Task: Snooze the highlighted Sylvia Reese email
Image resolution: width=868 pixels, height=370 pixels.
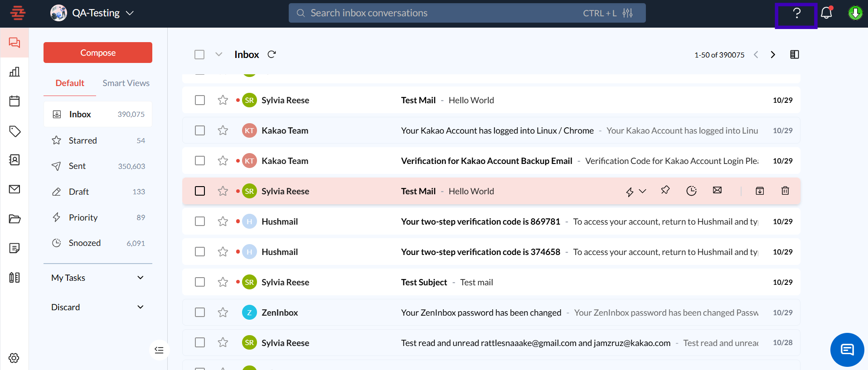Action: [x=691, y=191]
